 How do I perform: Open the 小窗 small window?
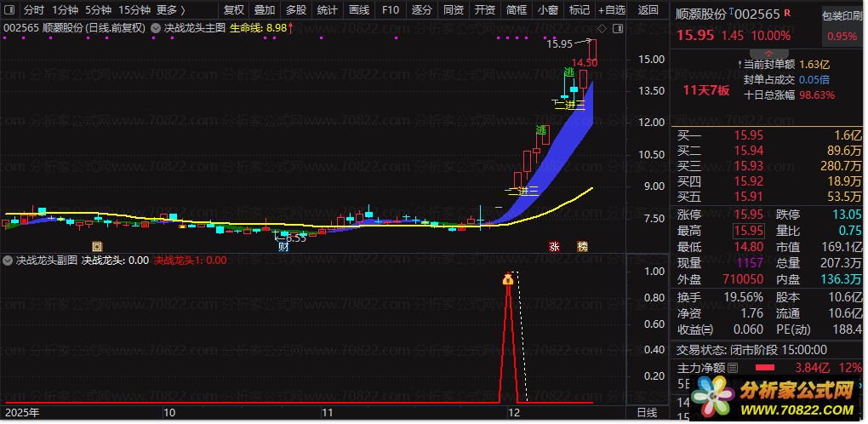pos(548,10)
